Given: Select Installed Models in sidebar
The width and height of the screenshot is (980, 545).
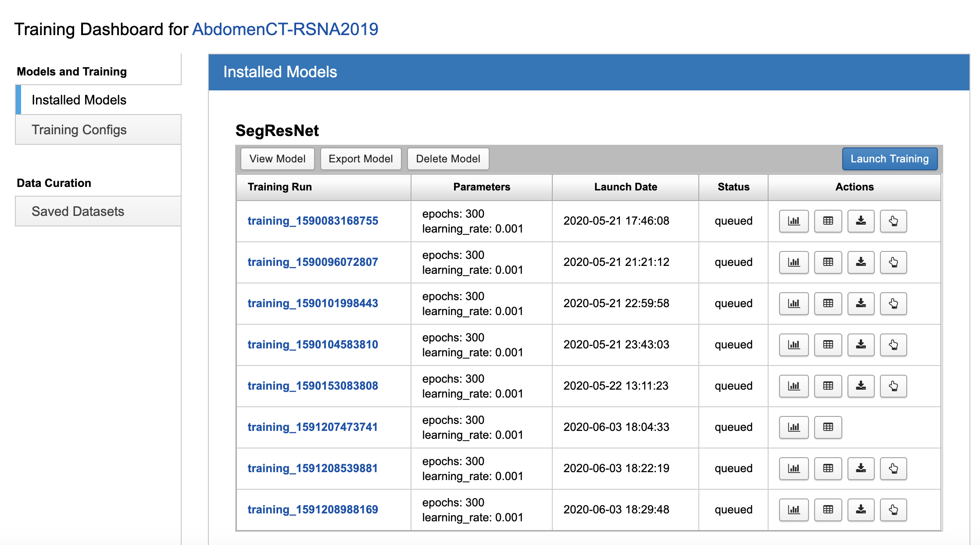Looking at the screenshot, I should 79,100.
